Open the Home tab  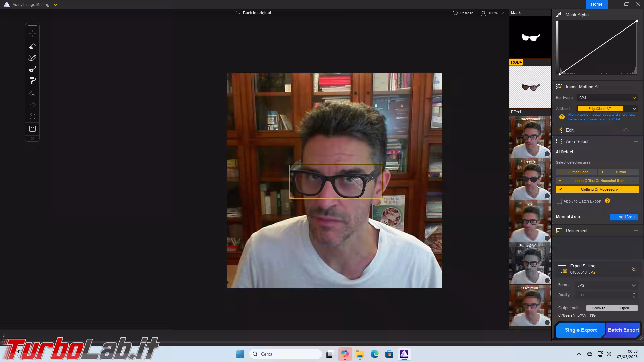(x=596, y=4)
